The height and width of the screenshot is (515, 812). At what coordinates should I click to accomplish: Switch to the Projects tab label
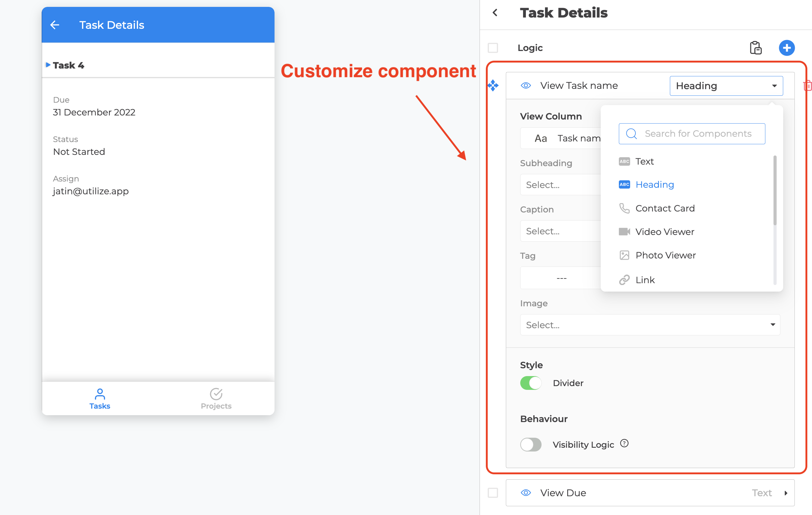tap(216, 406)
